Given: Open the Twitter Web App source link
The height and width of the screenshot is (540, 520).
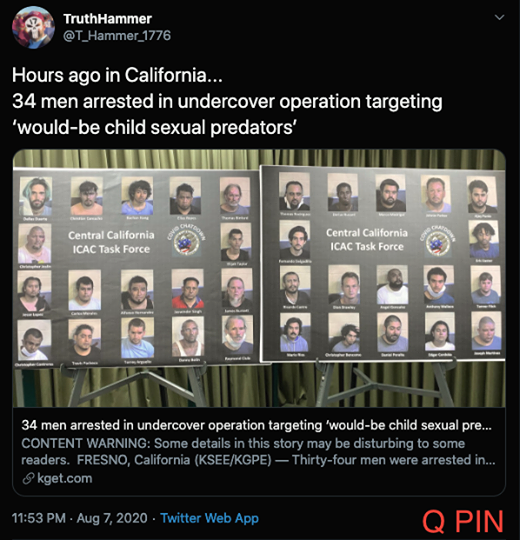Looking at the screenshot, I should pos(209,518).
